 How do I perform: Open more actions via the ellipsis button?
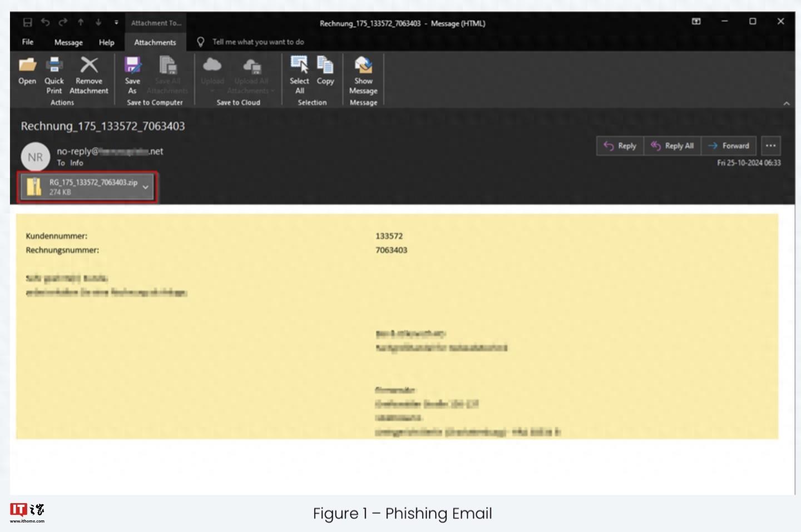click(770, 146)
